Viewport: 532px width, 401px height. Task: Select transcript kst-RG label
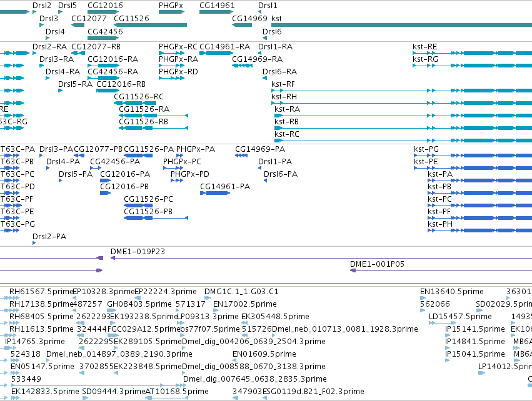pyautogui.click(x=426, y=59)
